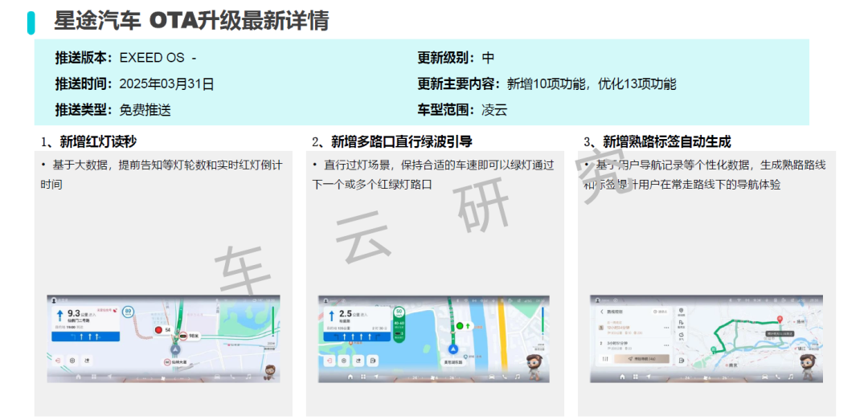
Task: Tap profile avatar in green-wave screenshot
Action: [x=325, y=300]
